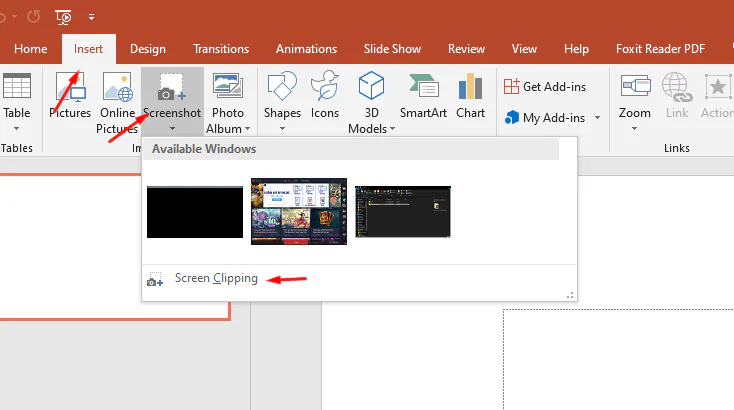The image size is (734, 410).
Task: Open the Customize Quick Access Toolbar dropdown
Action: 91,17
